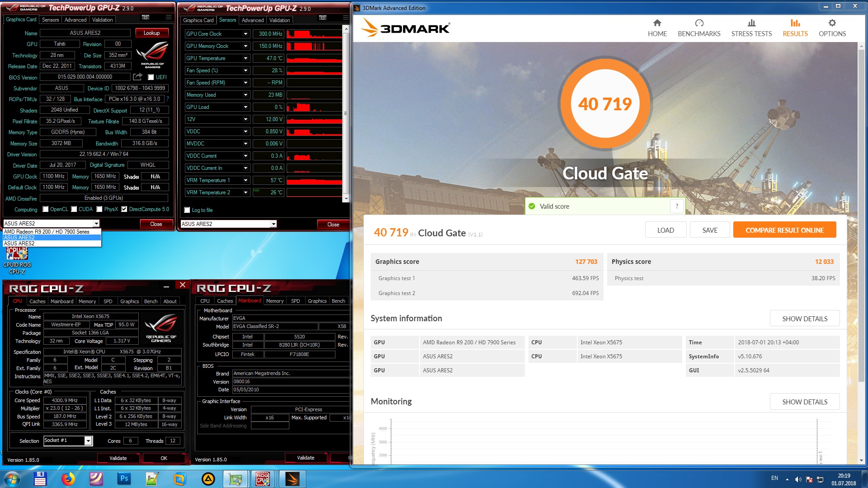The height and width of the screenshot is (488, 868).
Task: Open Validation tab in GPU-Z Graphics Card window
Action: pyautogui.click(x=103, y=19)
